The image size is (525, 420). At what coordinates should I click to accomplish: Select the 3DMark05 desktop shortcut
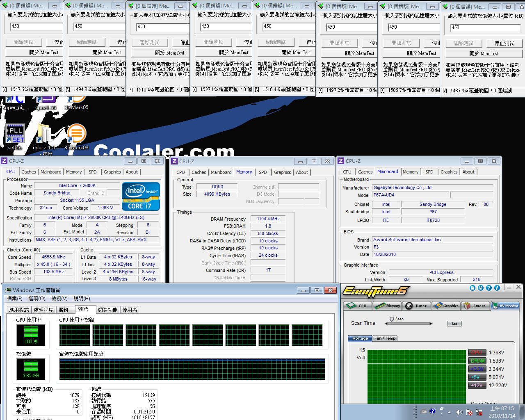pyautogui.click(x=76, y=103)
